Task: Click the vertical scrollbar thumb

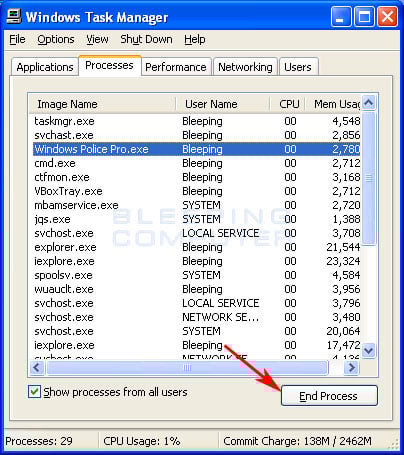Action: pyautogui.click(x=369, y=178)
